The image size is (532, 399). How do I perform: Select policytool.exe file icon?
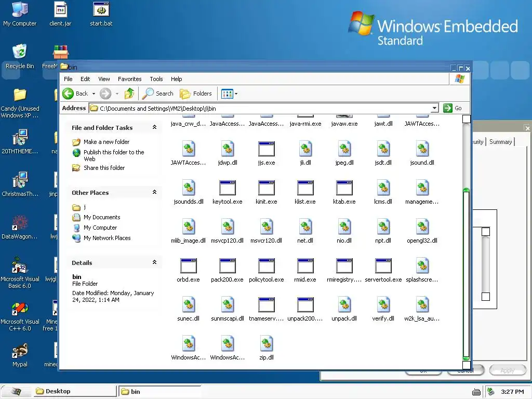[x=267, y=265]
